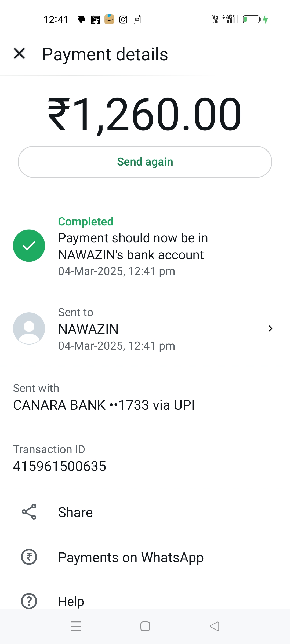Tap the Sent to NAWAZIN row
Screen dimensions: 290x644
click(x=145, y=329)
